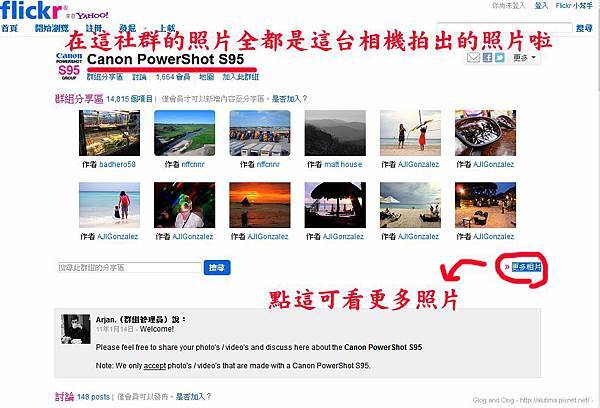Open matt house's black-and-white mountain thumbnail
This screenshot has height=408, width=600.
click(x=335, y=133)
